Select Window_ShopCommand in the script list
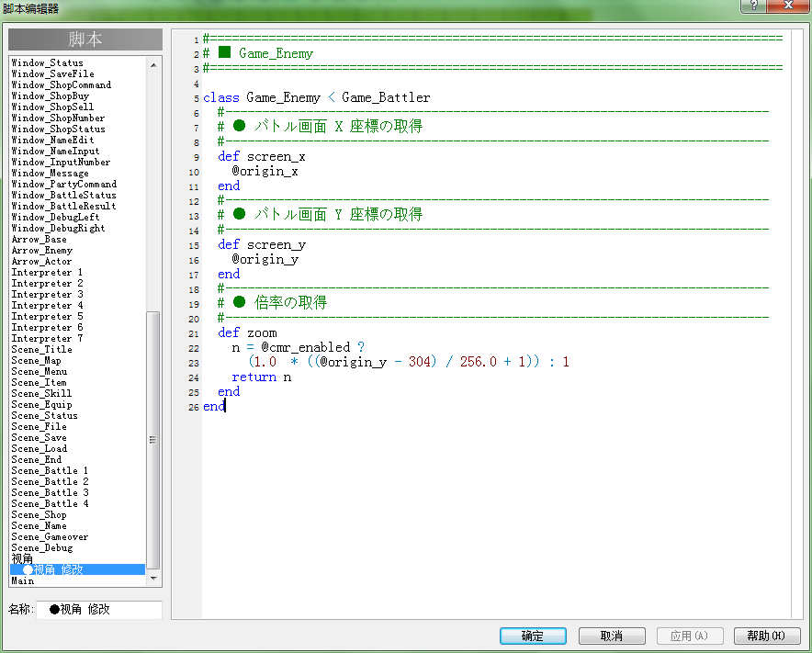 pos(62,84)
